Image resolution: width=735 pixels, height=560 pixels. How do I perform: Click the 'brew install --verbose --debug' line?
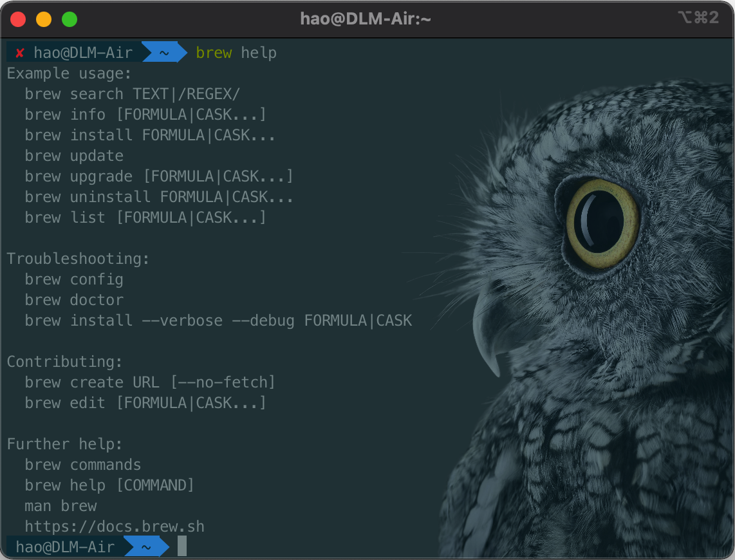pos(218,321)
